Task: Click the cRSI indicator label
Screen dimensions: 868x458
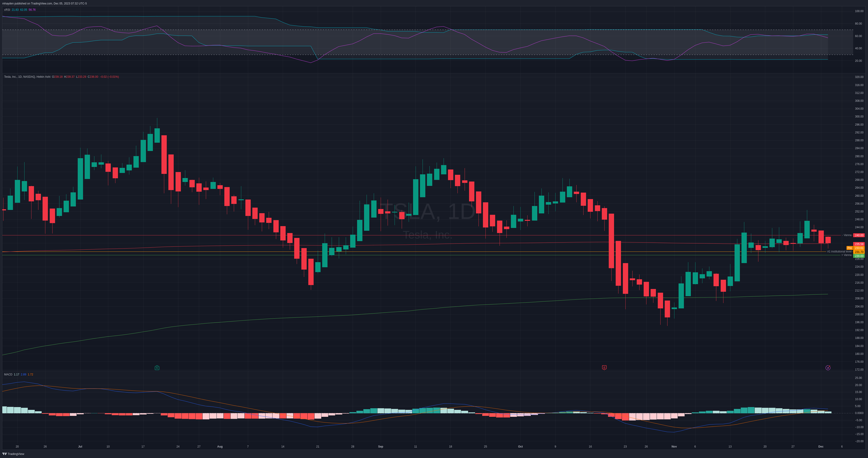Action: (x=7, y=10)
